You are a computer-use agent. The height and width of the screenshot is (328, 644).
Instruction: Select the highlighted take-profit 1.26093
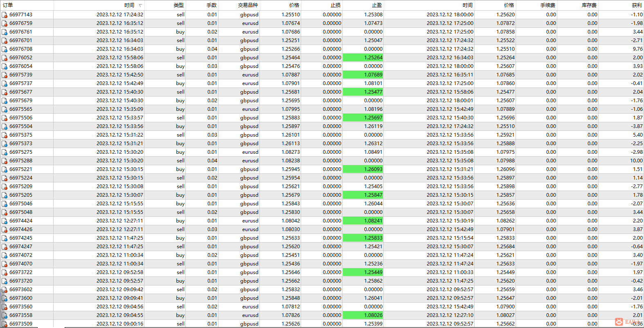(363, 169)
